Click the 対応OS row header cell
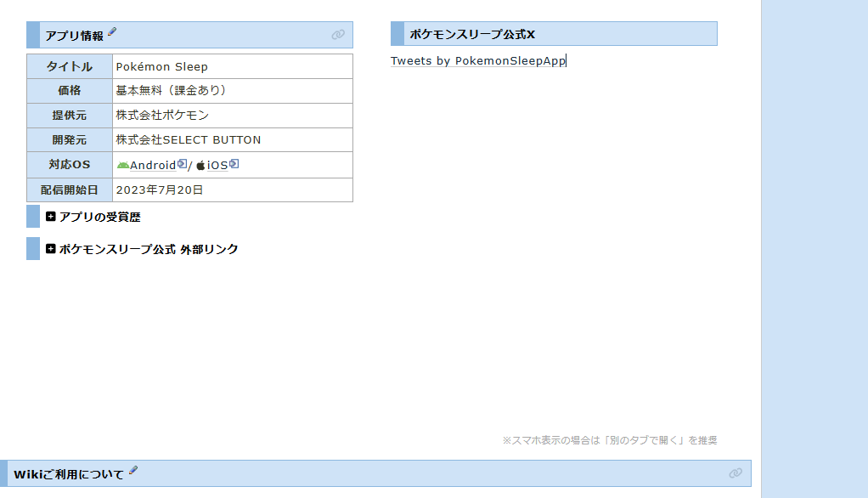The height and width of the screenshot is (498, 868). [70, 165]
